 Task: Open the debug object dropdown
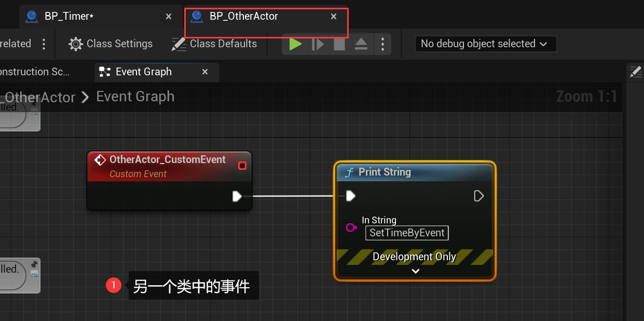[486, 44]
